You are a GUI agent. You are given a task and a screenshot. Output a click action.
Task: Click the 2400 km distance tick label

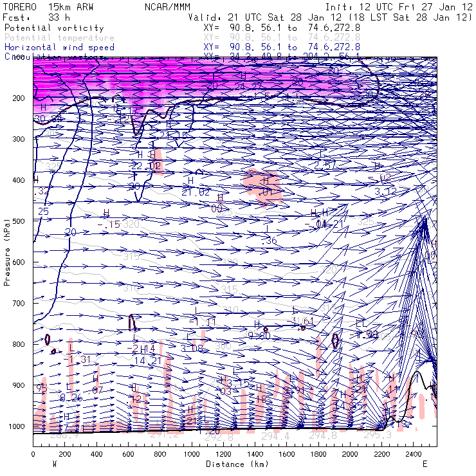414,454
